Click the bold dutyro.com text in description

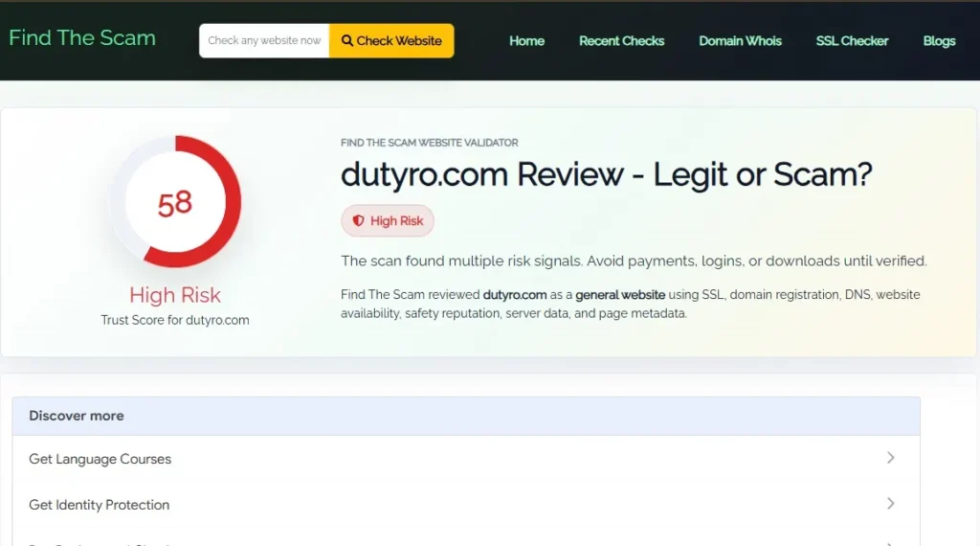tap(514, 295)
